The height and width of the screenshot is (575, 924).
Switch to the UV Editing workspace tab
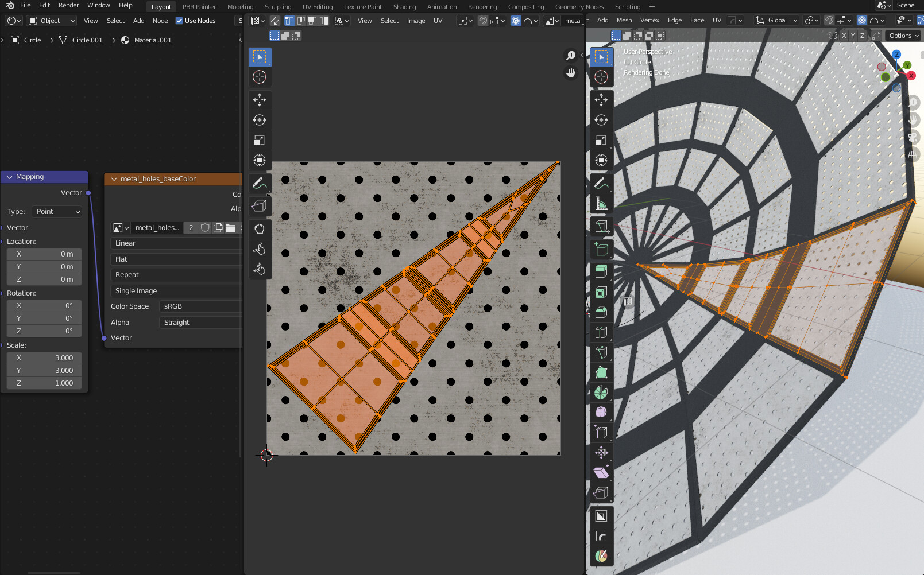pos(318,7)
